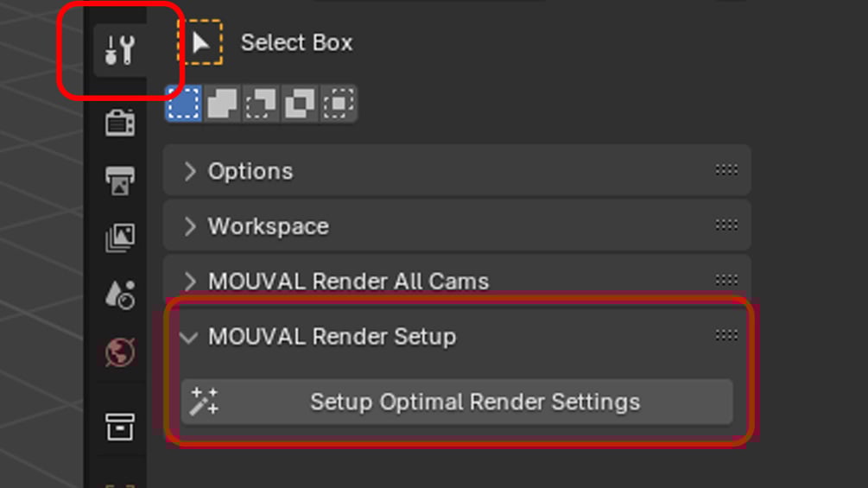Open the Tool properties tab (wrench icon)
Viewport: 868px width, 488px height.
[119, 51]
